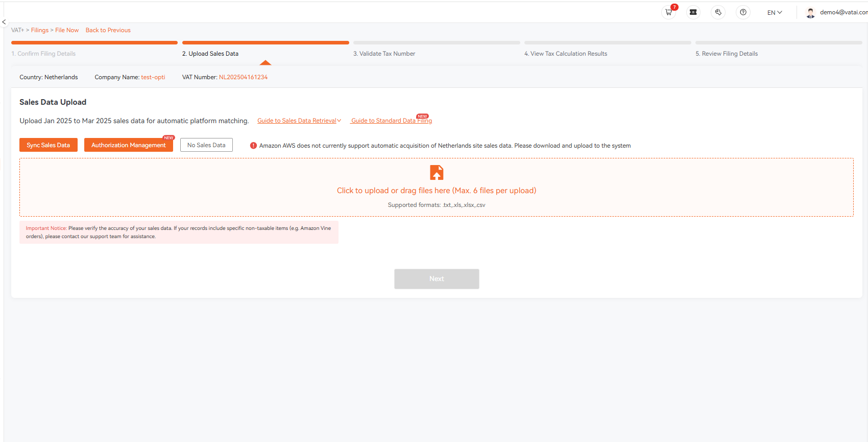
Task: Click the ticket/coupon icon in header
Action: click(x=693, y=12)
